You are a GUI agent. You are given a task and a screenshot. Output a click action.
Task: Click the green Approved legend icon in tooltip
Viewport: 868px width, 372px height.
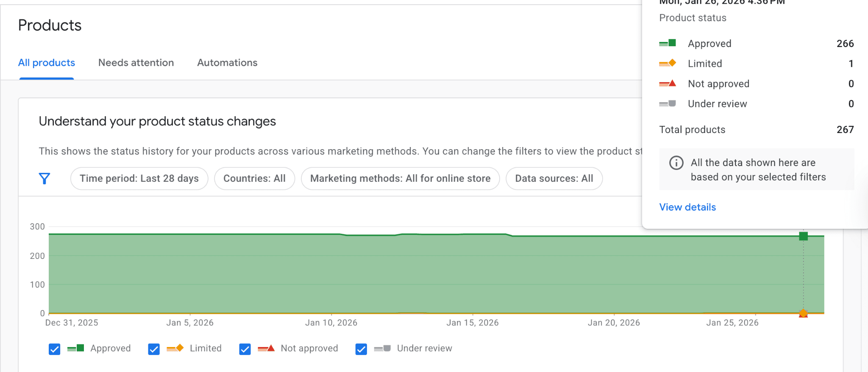pos(668,43)
